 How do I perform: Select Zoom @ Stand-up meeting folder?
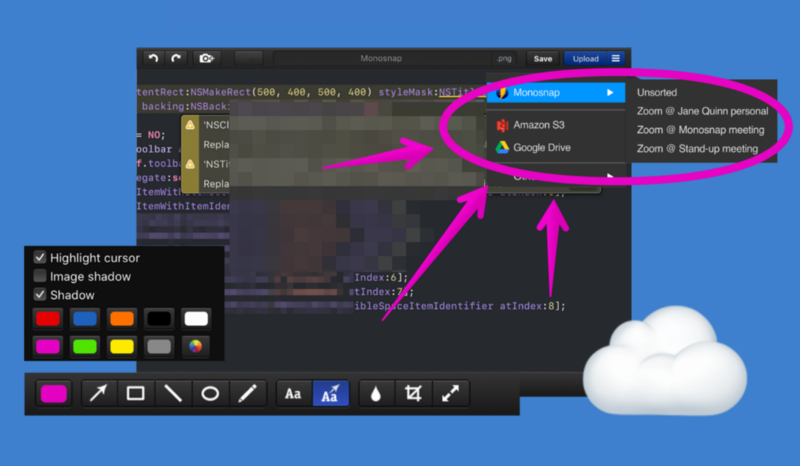[x=697, y=149]
